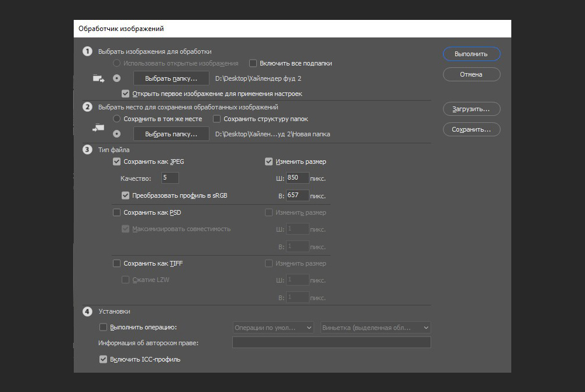Click Выбрать папку for save destination
Screen dimensions: 585x392
click(x=171, y=134)
